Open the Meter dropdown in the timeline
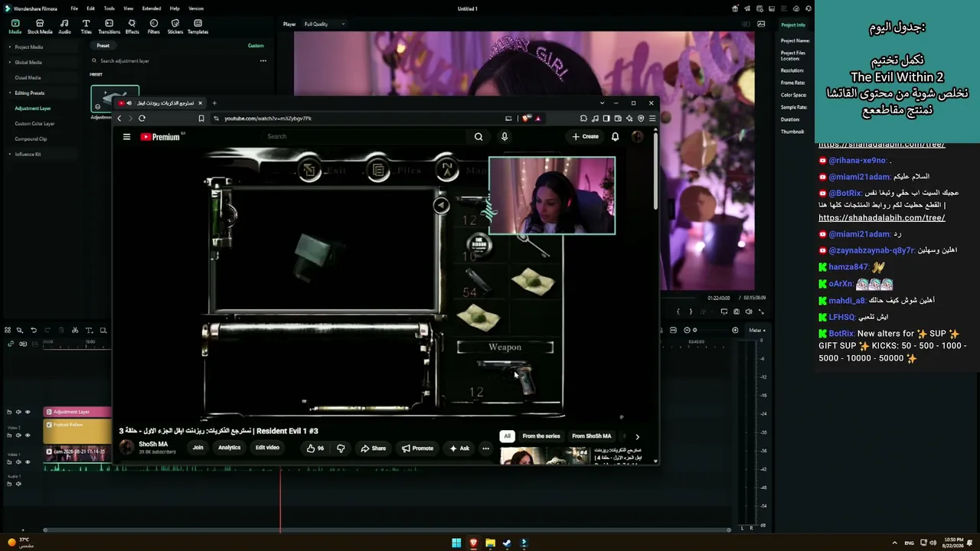The height and width of the screenshot is (551, 980). [757, 331]
